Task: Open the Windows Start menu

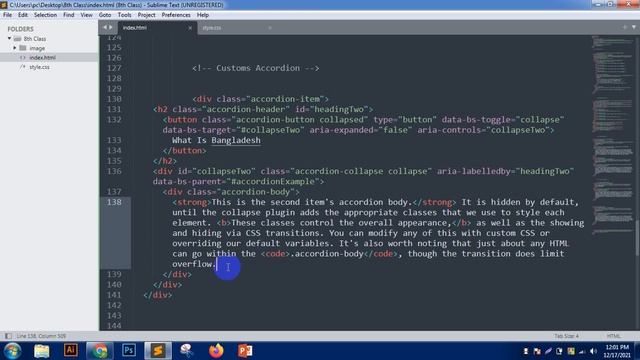Action: [12, 351]
